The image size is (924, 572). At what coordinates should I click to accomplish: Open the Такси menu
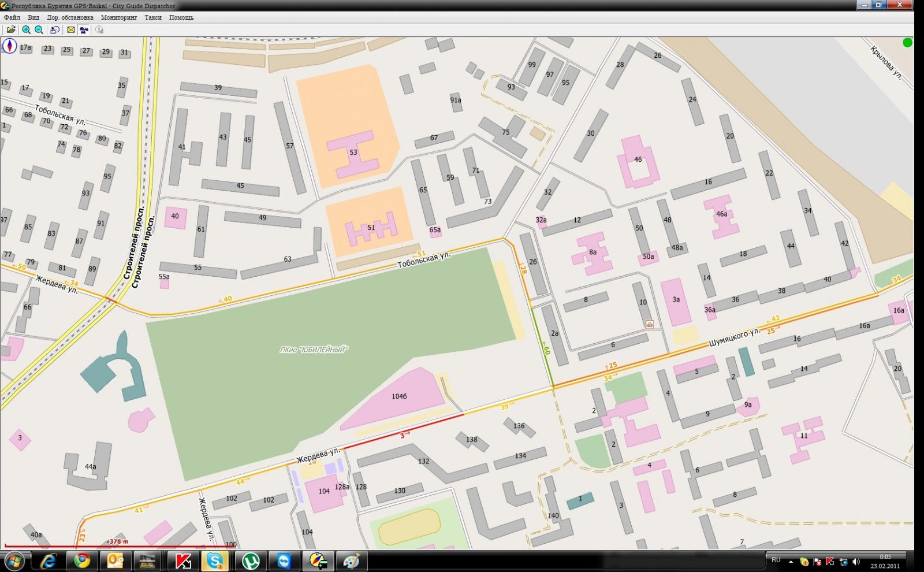(153, 17)
